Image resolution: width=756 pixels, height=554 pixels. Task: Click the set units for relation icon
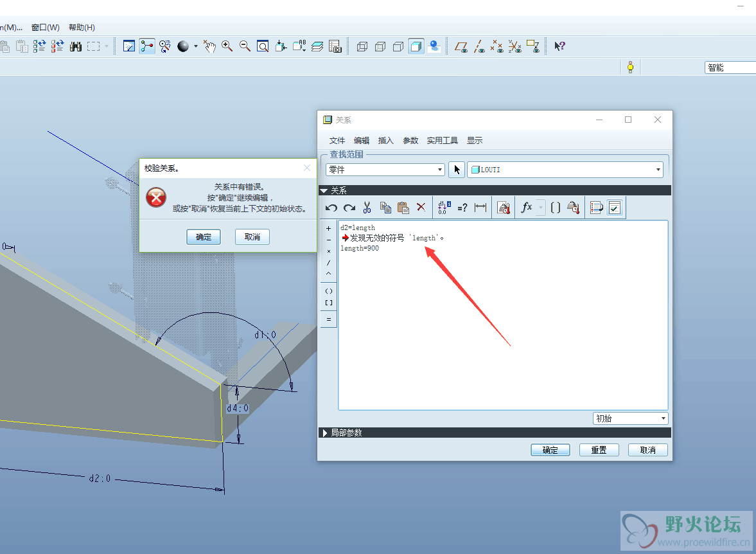504,208
